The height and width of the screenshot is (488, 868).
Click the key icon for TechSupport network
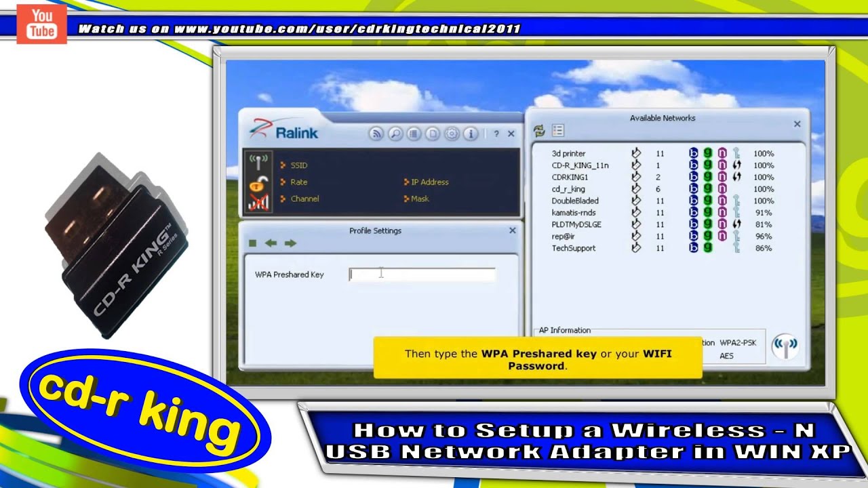736,248
